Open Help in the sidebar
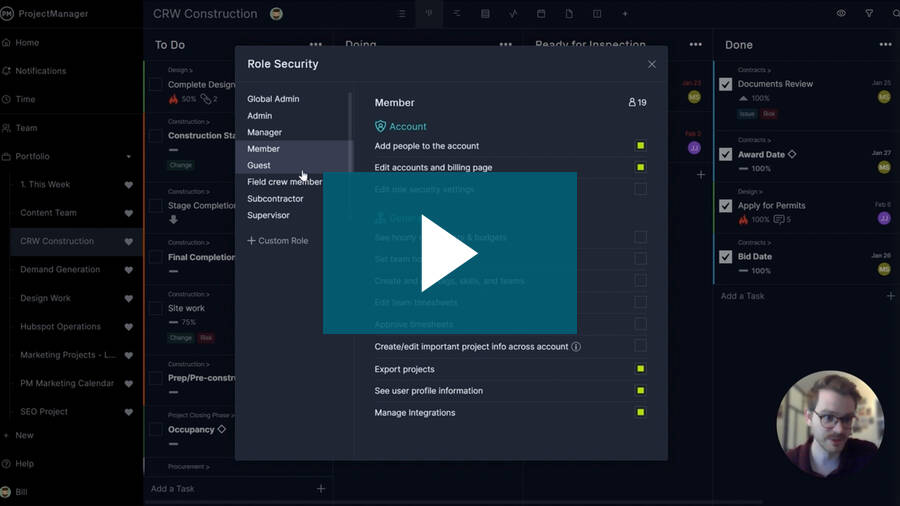 click(24, 463)
